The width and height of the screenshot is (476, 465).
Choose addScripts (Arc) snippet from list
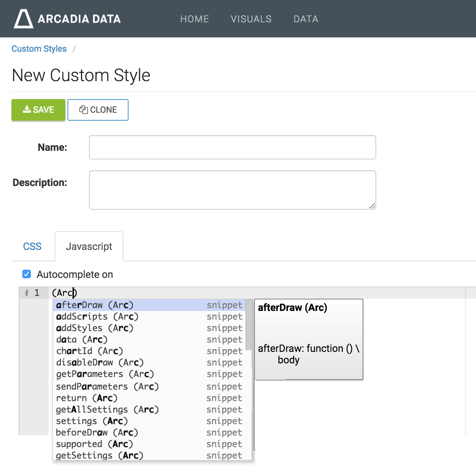[97, 317]
